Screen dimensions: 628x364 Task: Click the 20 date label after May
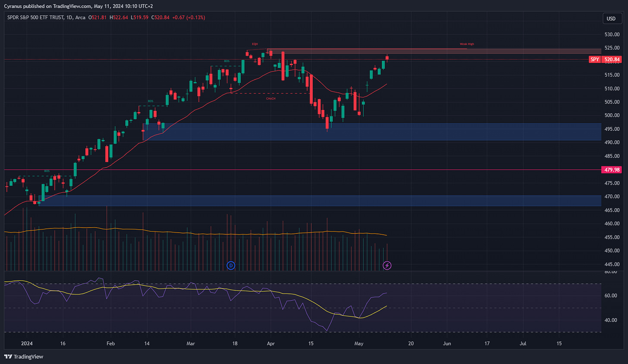coord(411,344)
